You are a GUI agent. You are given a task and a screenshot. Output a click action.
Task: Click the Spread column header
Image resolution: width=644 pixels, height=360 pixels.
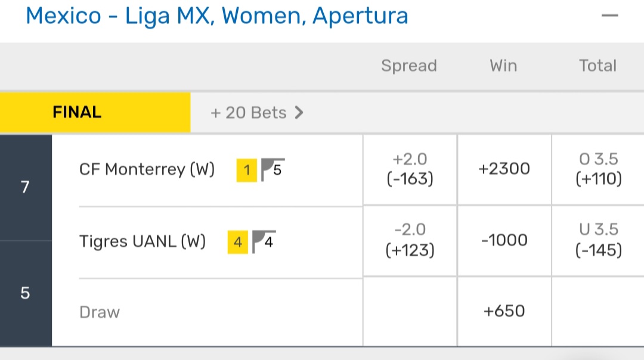click(409, 66)
